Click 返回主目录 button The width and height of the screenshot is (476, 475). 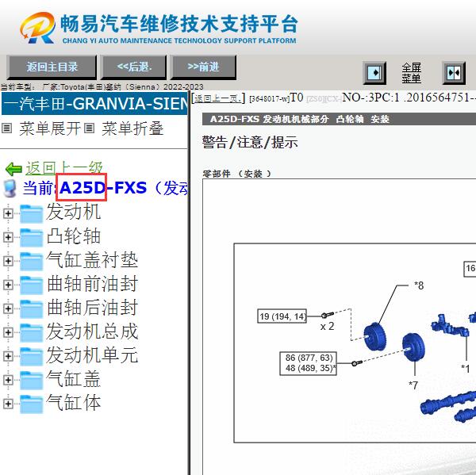pos(52,67)
